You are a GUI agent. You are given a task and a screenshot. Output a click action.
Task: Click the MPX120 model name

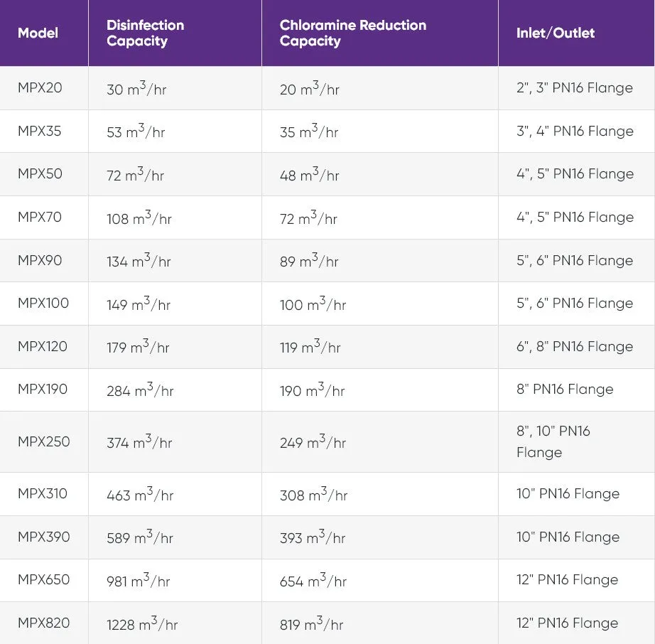click(x=43, y=346)
